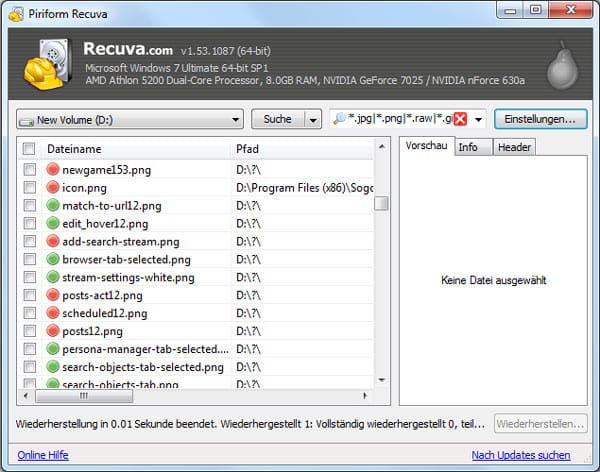Toggle the select-all checkbox in header row
The image size is (600, 472).
point(29,149)
